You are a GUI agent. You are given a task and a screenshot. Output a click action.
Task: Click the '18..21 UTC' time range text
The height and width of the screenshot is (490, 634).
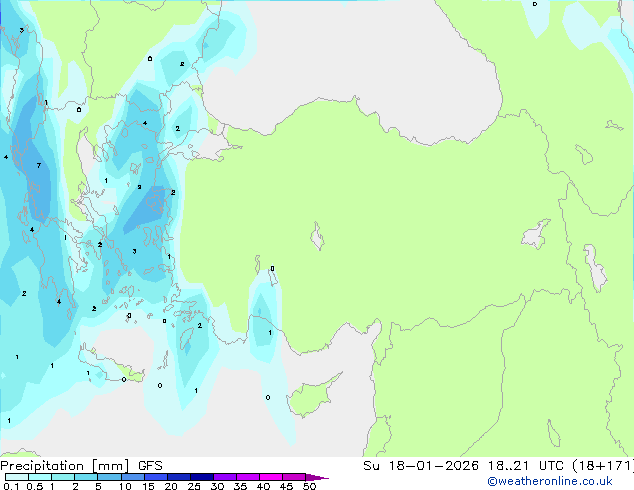525,466
